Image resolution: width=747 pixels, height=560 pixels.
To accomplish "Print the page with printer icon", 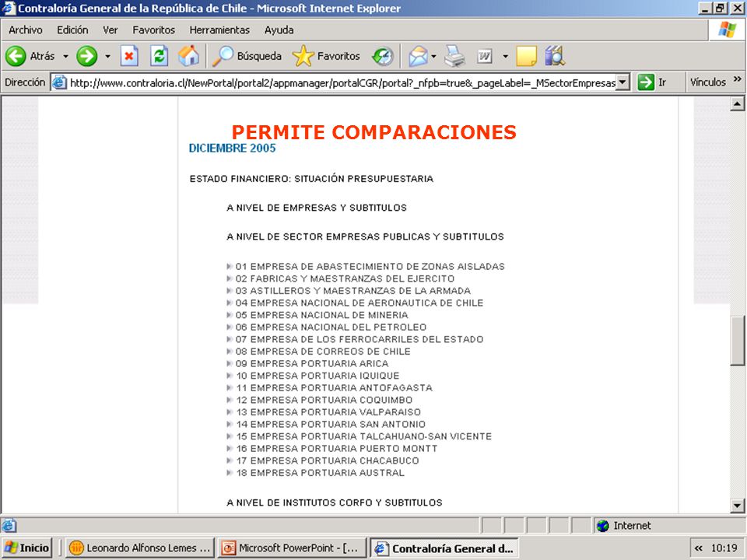I will [454, 56].
